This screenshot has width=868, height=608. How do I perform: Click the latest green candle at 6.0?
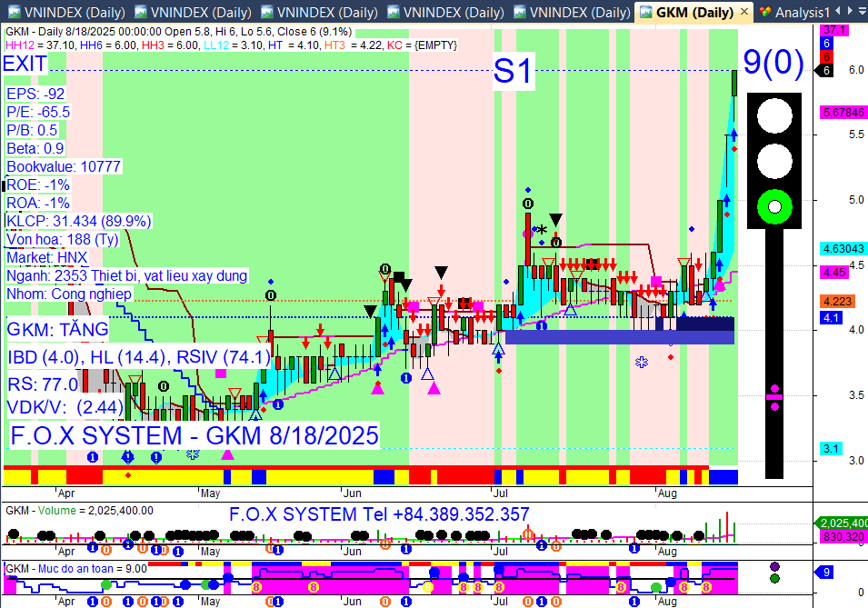tap(734, 83)
